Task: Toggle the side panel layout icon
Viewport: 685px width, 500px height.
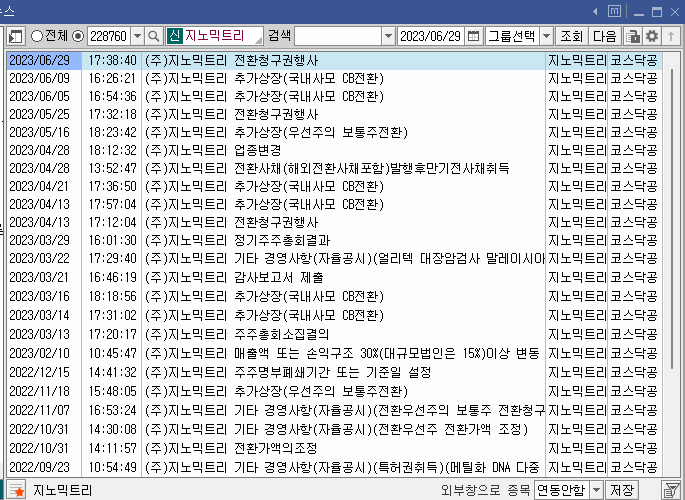Action: click(x=15, y=36)
